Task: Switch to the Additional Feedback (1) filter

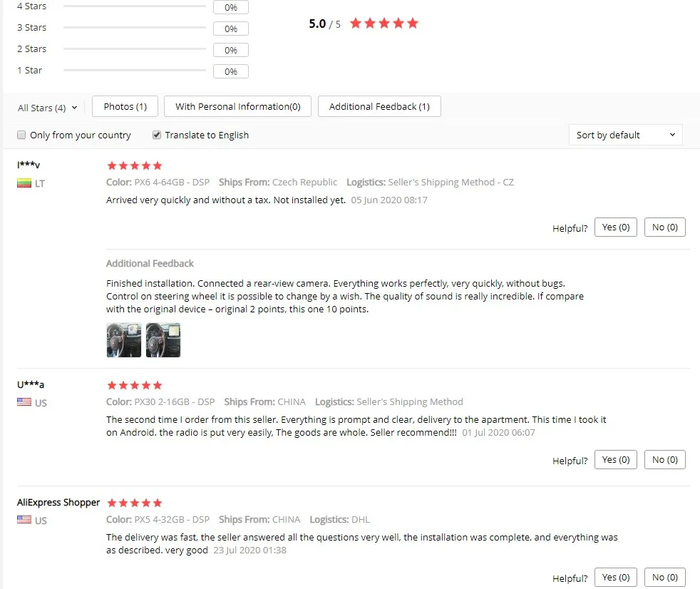Action: tap(379, 106)
